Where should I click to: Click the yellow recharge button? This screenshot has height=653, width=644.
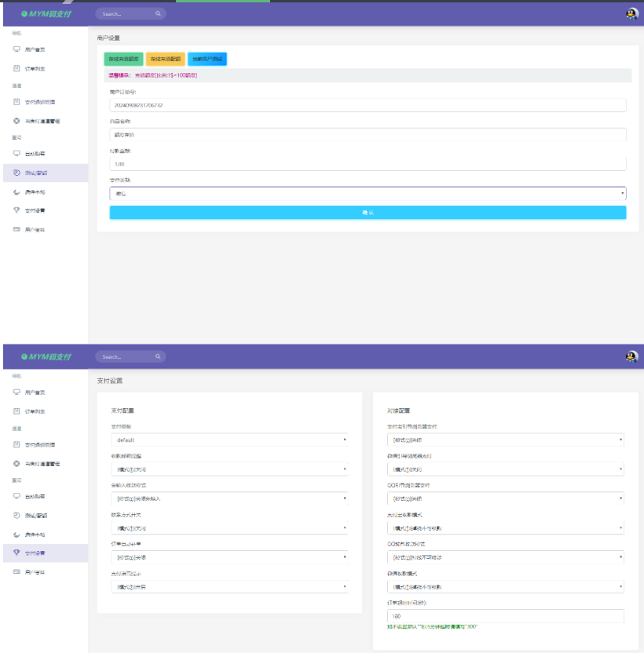(x=165, y=59)
